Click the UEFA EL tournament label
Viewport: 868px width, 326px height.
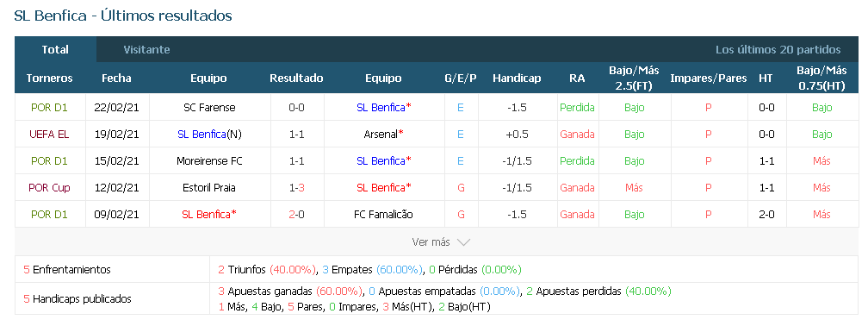(50, 135)
